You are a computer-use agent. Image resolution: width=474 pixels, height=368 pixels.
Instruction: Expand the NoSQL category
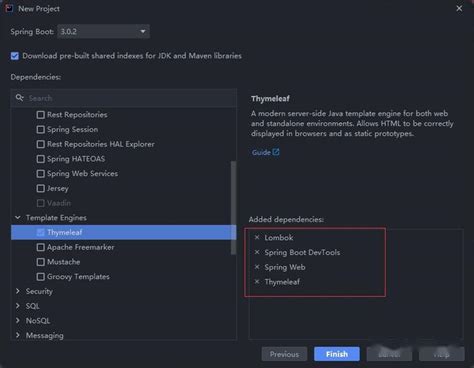point(18,320)
